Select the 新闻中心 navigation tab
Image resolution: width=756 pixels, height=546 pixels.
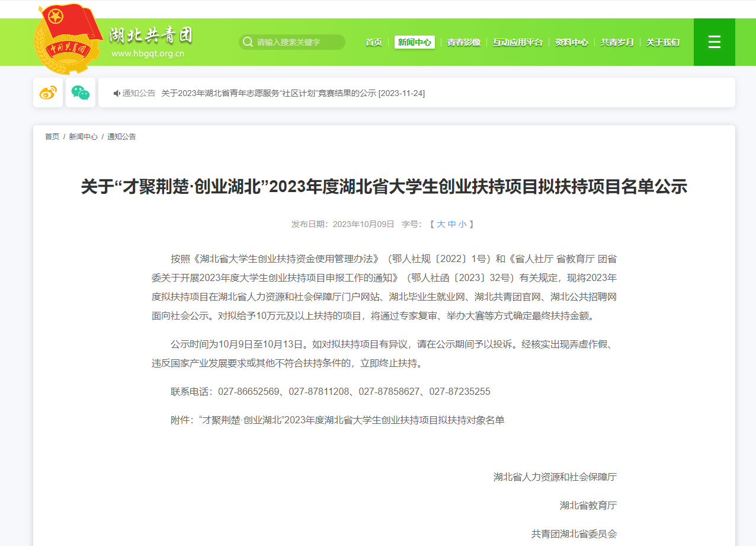[x=414, y=42]
